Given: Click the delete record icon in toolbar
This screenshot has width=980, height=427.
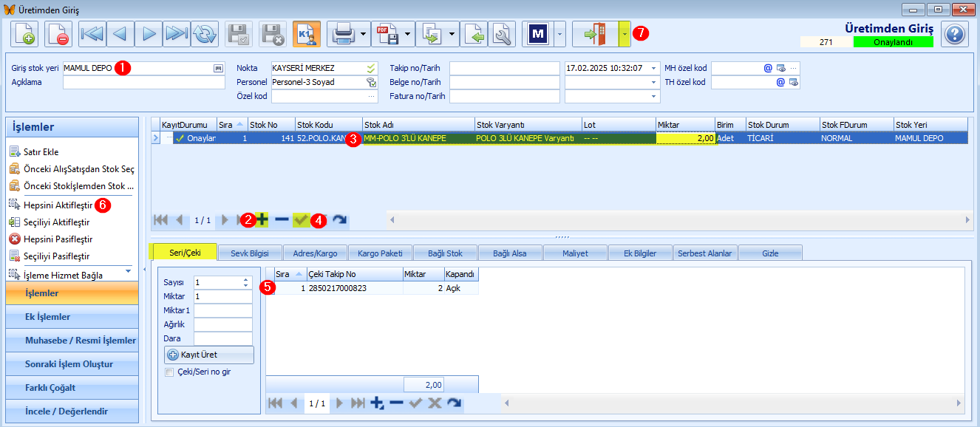Looking at the screenshot, I should coord(58,34).
